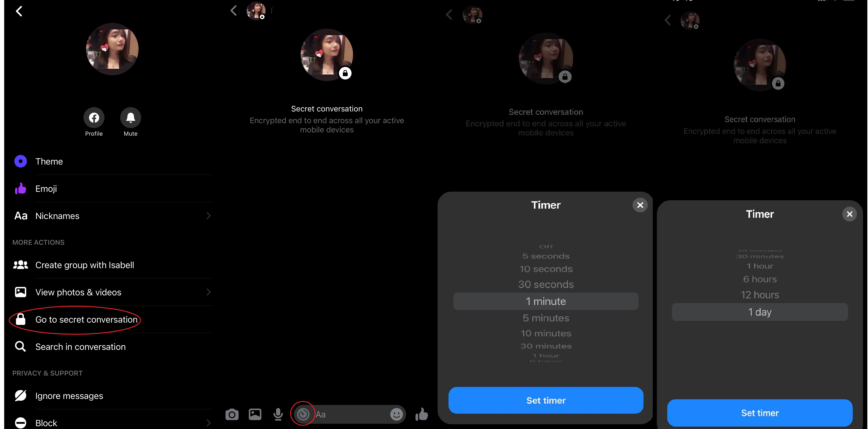
Task: Click the thumbs up reaction icon
Action: (422, 414)
